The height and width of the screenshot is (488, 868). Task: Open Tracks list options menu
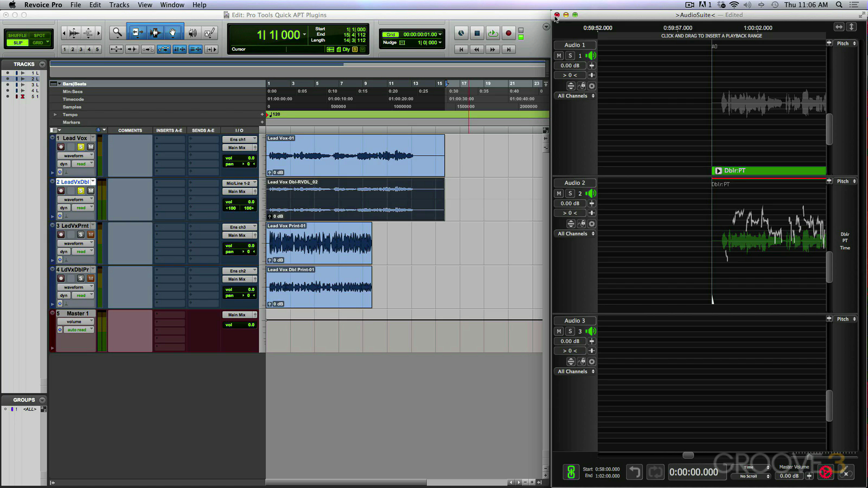pyautogui.click(x=42, y=64)
